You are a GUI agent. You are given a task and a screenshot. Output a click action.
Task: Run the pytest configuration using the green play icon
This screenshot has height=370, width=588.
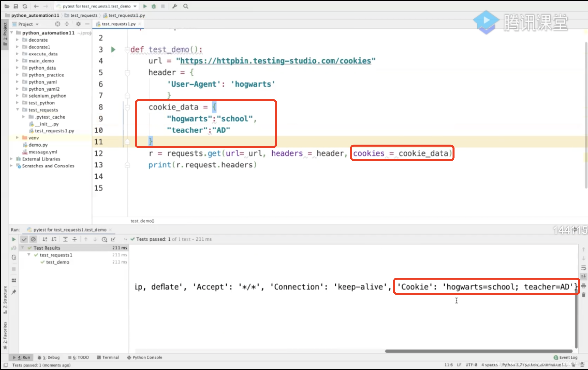(x=145, y=6)
